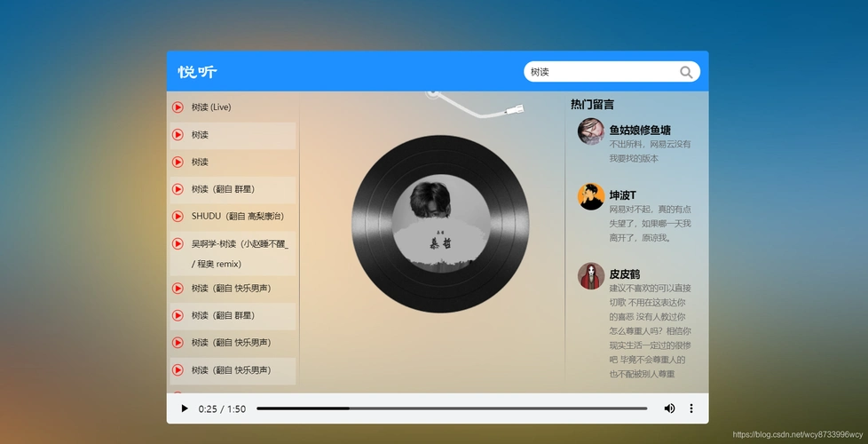Viewport: 868px width, 444px height.
Task: Play the song 树读 (Live) via its red icon
Action: 178,107
